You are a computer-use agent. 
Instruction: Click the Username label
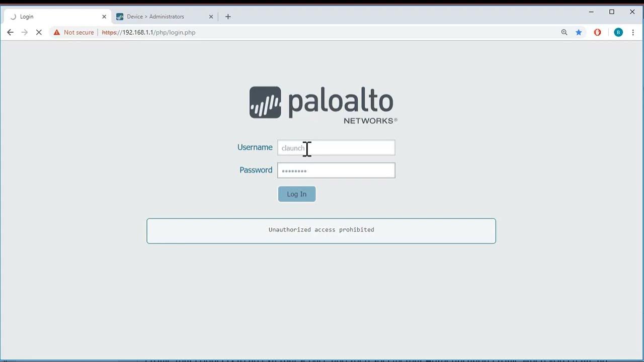(255, 147)
